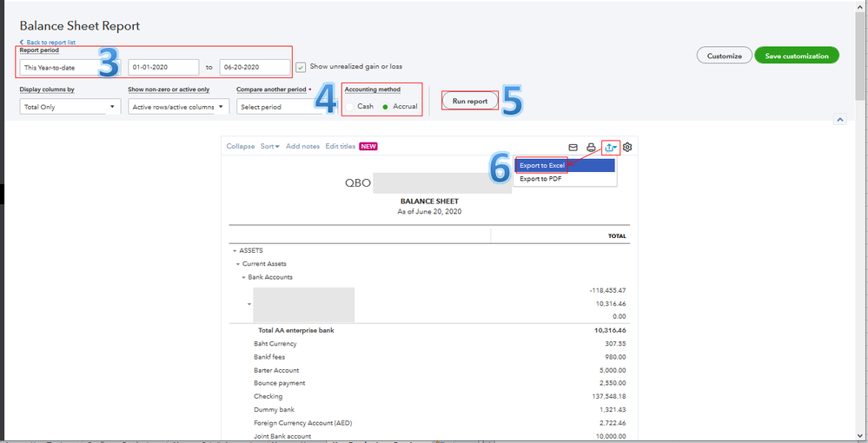Click the Customize button
Viewport: 868px width, 443px height.
coord(724,56)
